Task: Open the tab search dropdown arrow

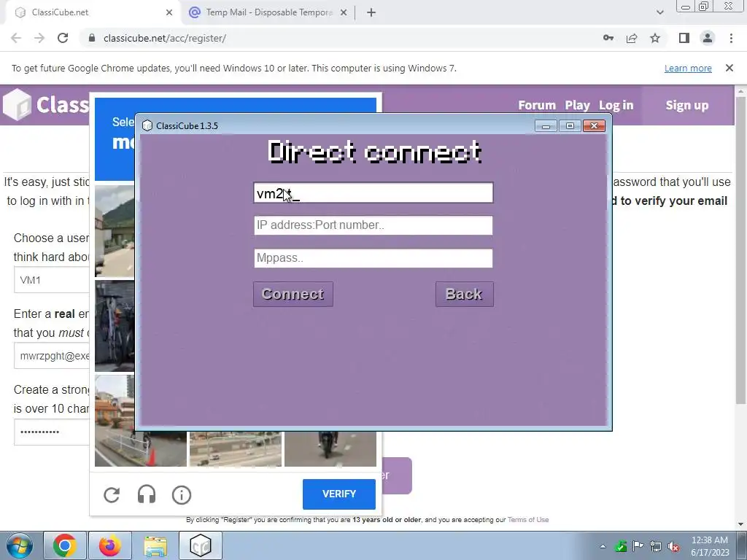Action: click(659, 12)
